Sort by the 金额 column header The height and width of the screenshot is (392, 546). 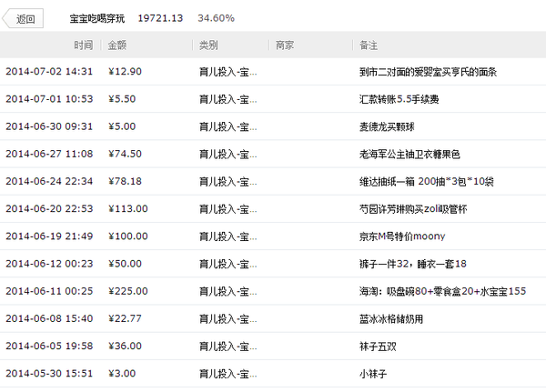coord(117,45)
